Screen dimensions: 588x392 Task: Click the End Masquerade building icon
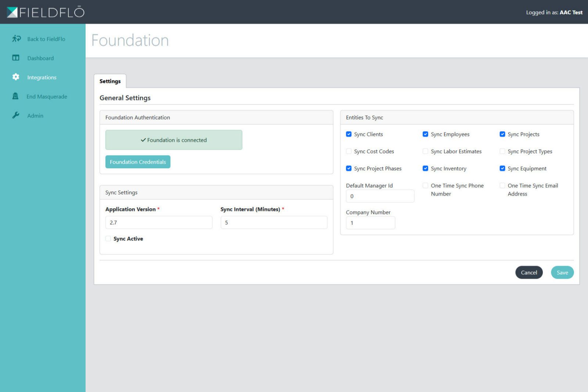[15, 96]
